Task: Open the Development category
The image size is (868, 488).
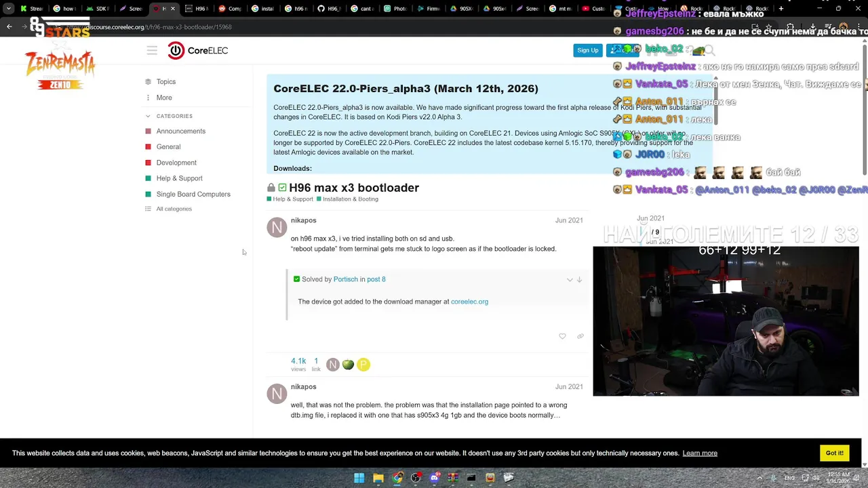Action: [176, 163]
